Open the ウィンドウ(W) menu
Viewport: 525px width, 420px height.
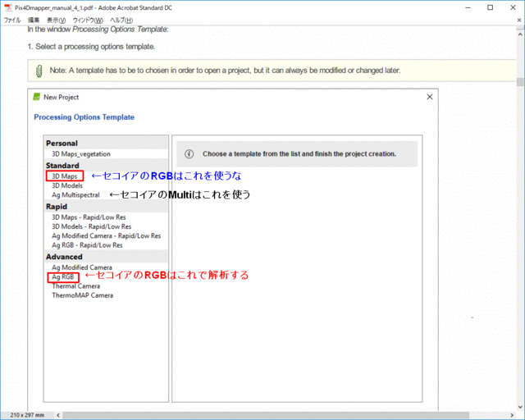(88, 20)
